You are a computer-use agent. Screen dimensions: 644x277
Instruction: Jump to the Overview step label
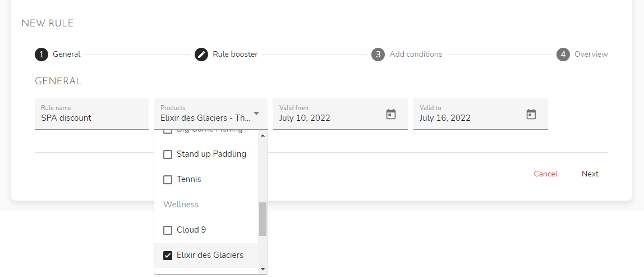591,55
